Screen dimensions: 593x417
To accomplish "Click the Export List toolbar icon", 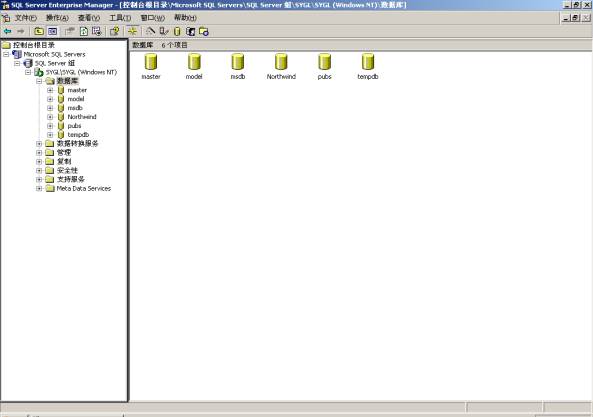I will tap(97, 31).
